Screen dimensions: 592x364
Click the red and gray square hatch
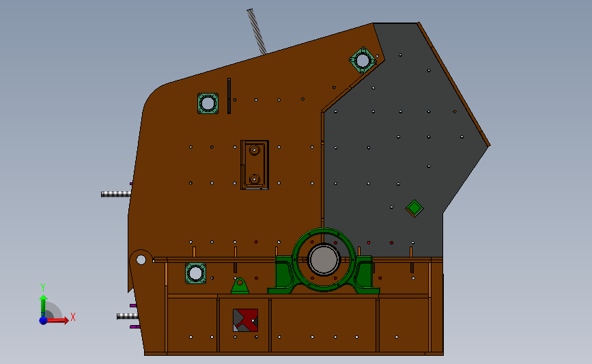click(x=245, y=320)
